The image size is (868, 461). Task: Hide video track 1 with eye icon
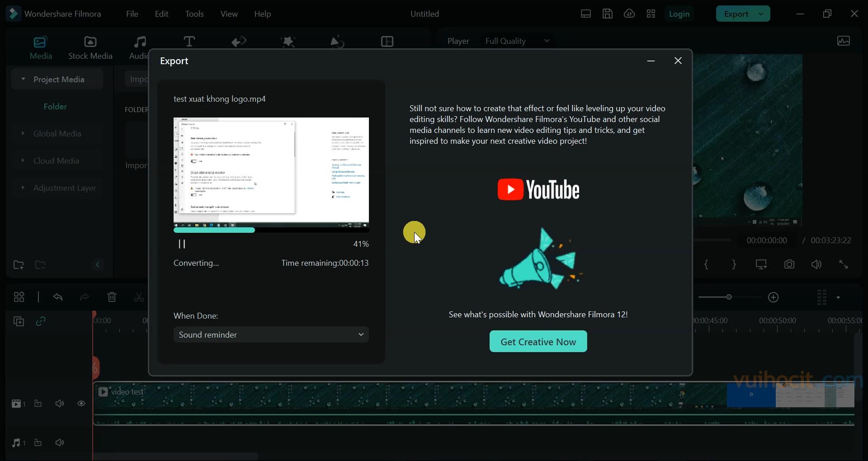click(x=81, y=404)
